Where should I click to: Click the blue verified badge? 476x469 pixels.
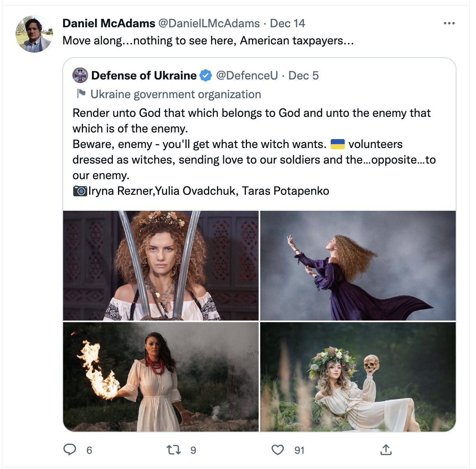(x=206, y=75)
